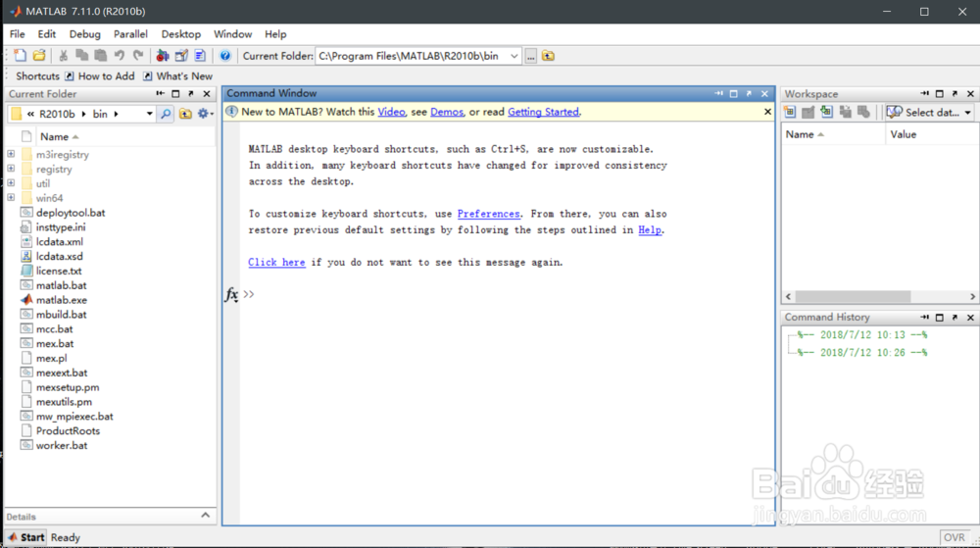Open the File menu
Screen dimensions: 980x548
point(18,34)
